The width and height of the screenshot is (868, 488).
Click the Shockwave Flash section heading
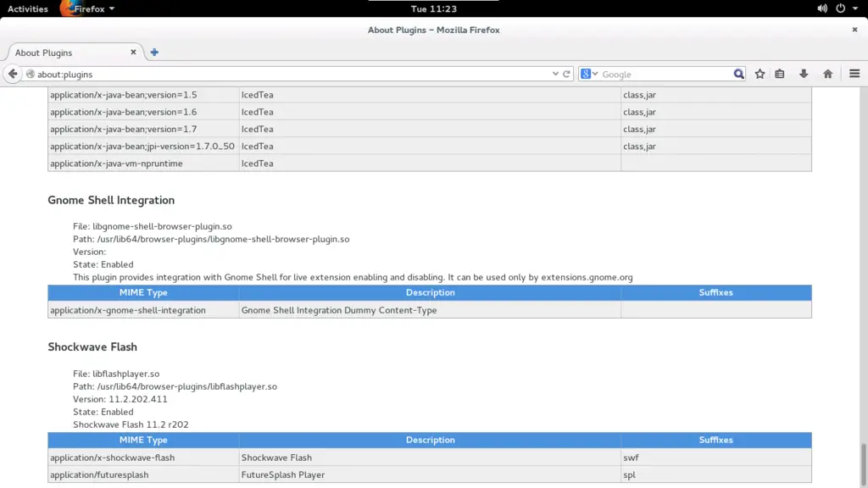point(92,347)
